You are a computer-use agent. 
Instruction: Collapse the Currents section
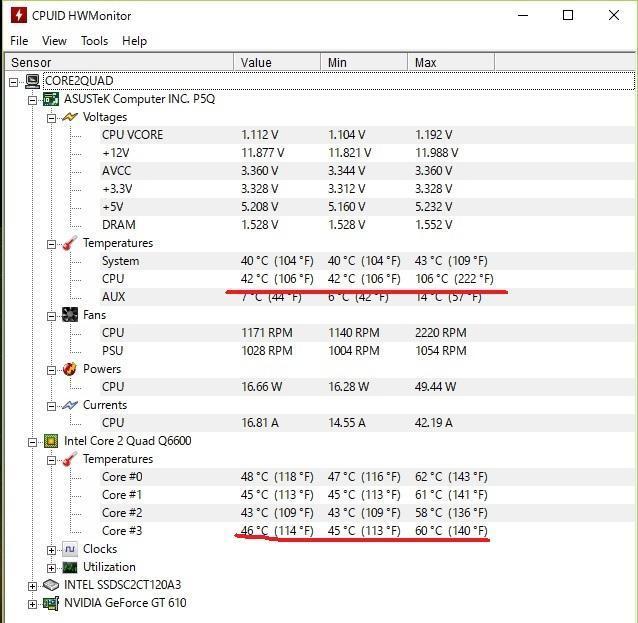coord(52,406)
